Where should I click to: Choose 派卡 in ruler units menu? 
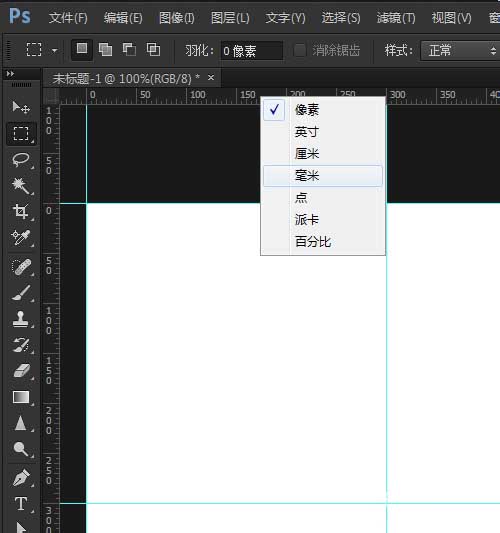[323, 220]
